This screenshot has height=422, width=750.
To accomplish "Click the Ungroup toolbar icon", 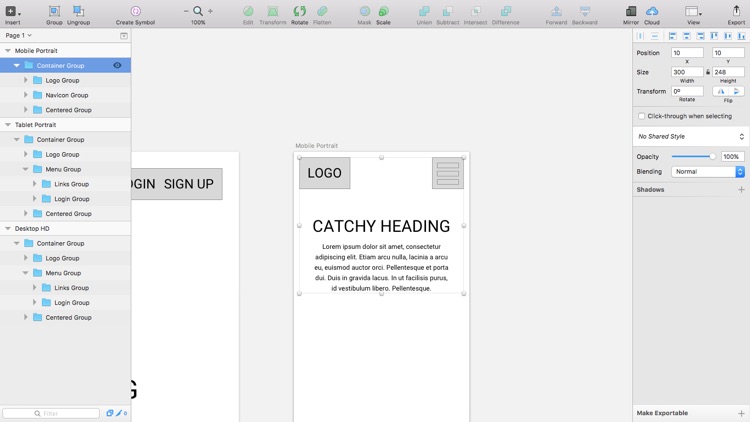I will click(78, 12).
